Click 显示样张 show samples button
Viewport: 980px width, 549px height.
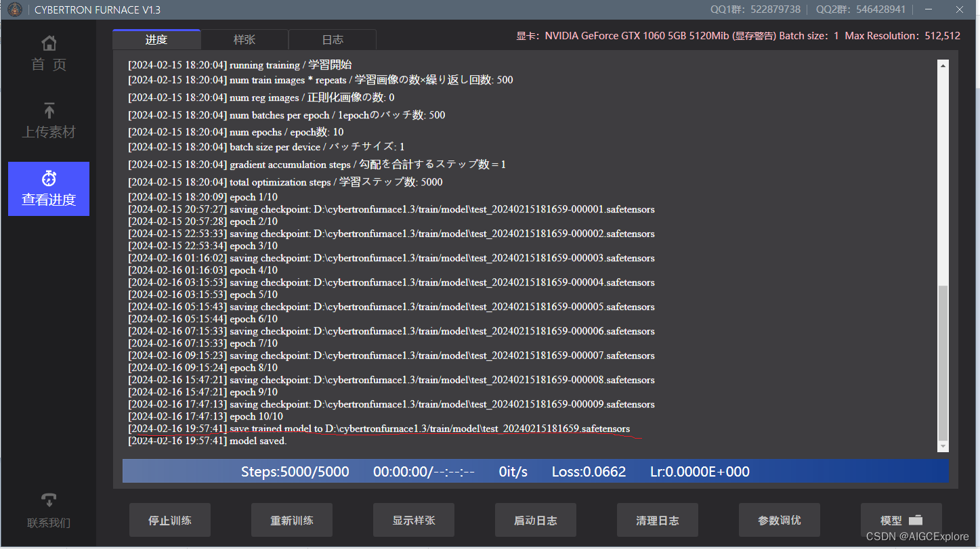pos(414,520)
